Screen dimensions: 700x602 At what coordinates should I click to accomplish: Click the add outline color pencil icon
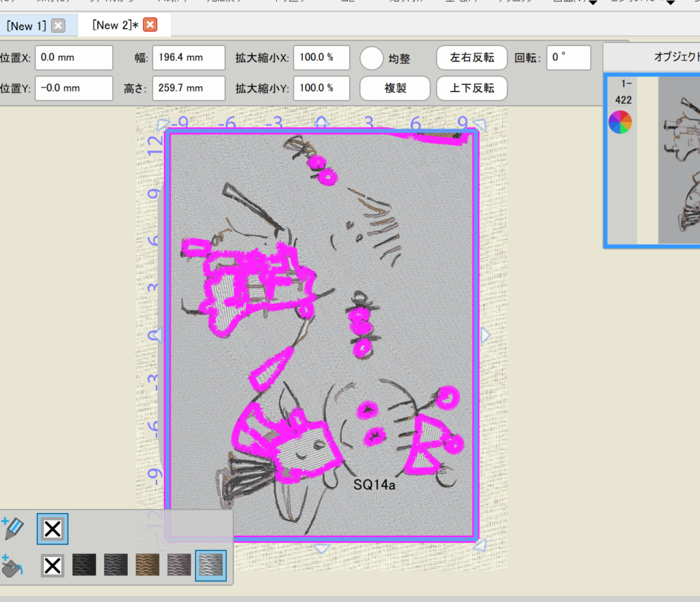14,528
